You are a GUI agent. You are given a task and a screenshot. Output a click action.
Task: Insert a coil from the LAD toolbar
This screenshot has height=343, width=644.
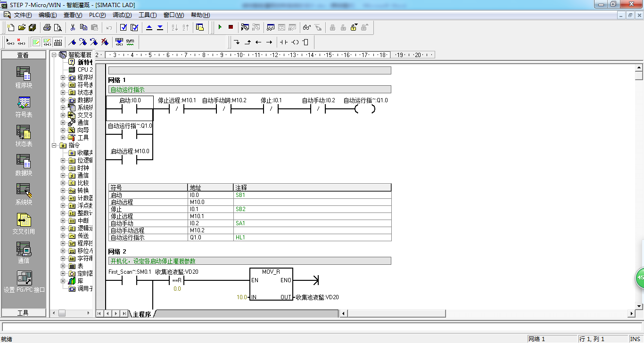tap(295, 42)
